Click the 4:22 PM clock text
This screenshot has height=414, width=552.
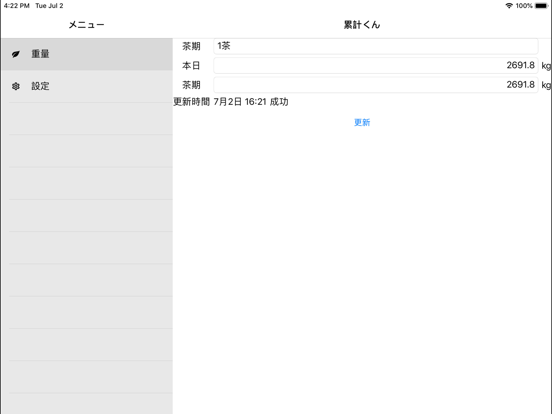(x=17, y=6)
